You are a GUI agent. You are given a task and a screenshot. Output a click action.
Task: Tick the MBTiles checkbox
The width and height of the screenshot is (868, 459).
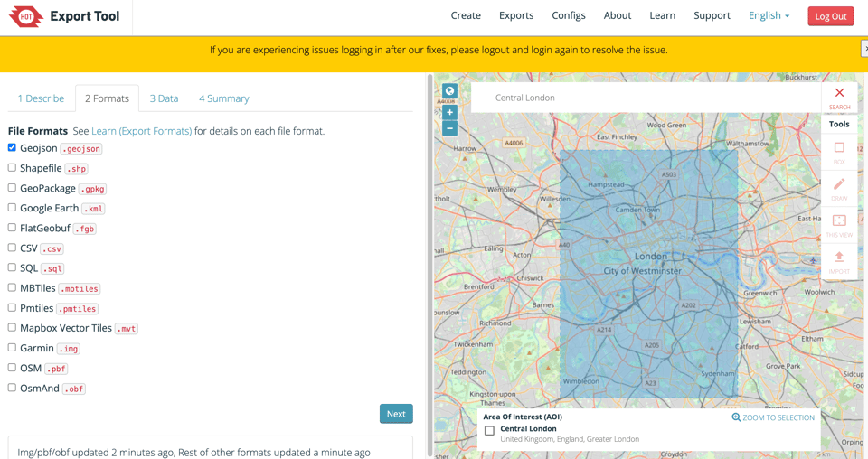12,287
